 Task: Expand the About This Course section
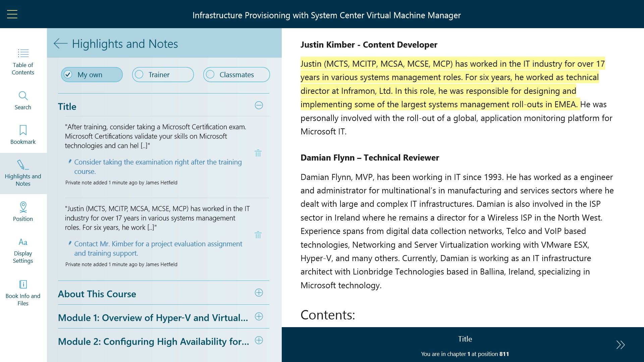(259, 293)
